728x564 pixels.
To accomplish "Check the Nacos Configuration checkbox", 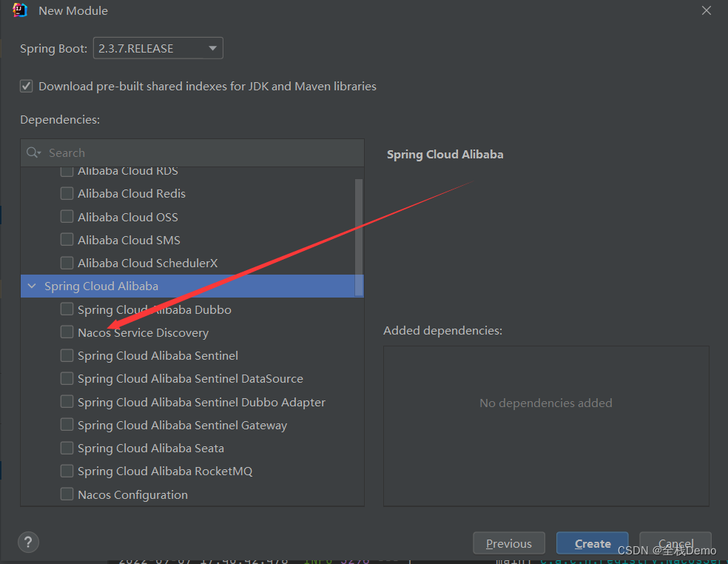I will tap(67, 494).
